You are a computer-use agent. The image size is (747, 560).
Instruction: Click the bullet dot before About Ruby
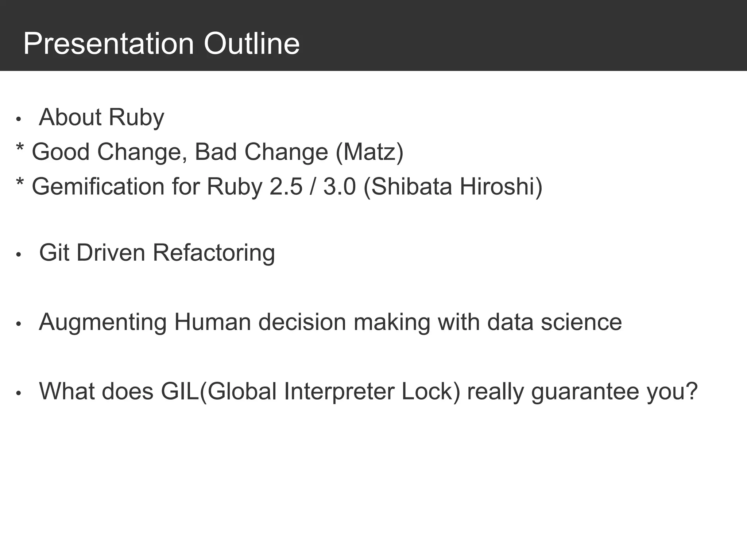click(x=19, y=120)
